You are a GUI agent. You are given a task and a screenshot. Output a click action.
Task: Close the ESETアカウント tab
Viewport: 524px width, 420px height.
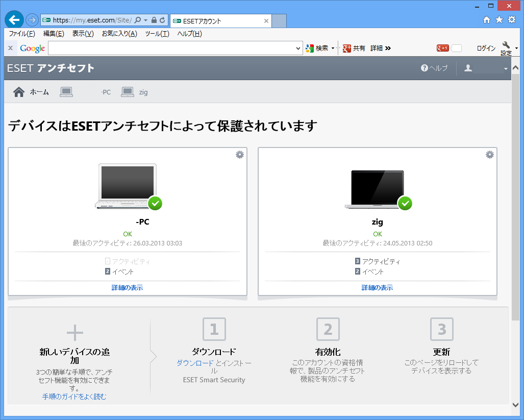click(x=266, y=21)
